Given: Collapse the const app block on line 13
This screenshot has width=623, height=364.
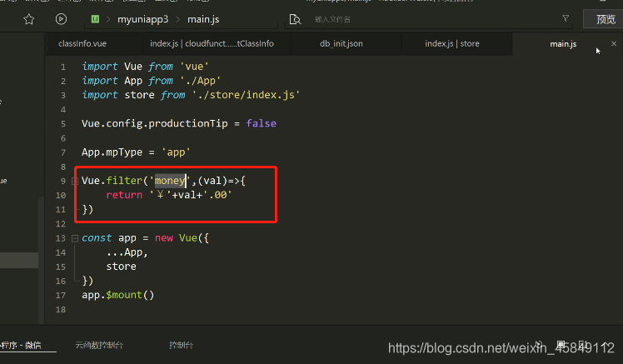Looking at the screenshot, I should point(75,238).
